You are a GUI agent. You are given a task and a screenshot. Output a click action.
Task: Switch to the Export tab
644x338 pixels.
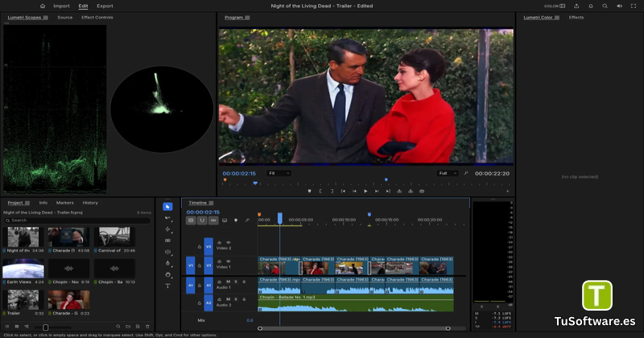click(105, 6)
